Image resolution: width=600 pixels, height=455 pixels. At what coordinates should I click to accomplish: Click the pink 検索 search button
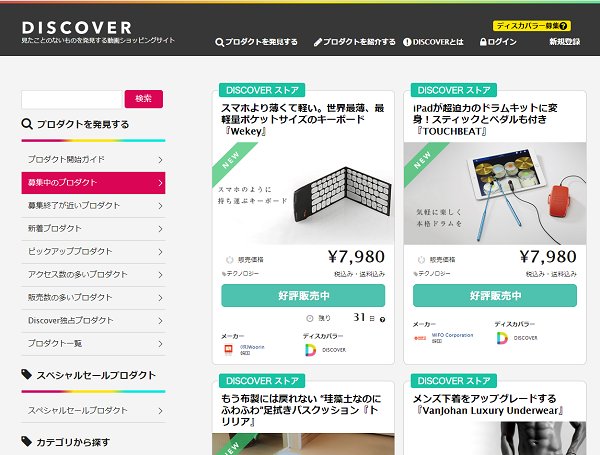coord(144,99)
